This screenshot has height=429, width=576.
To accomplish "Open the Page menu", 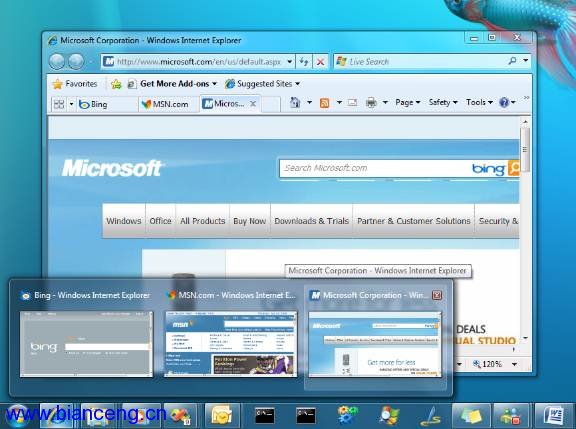I will (x=408, y=102).
